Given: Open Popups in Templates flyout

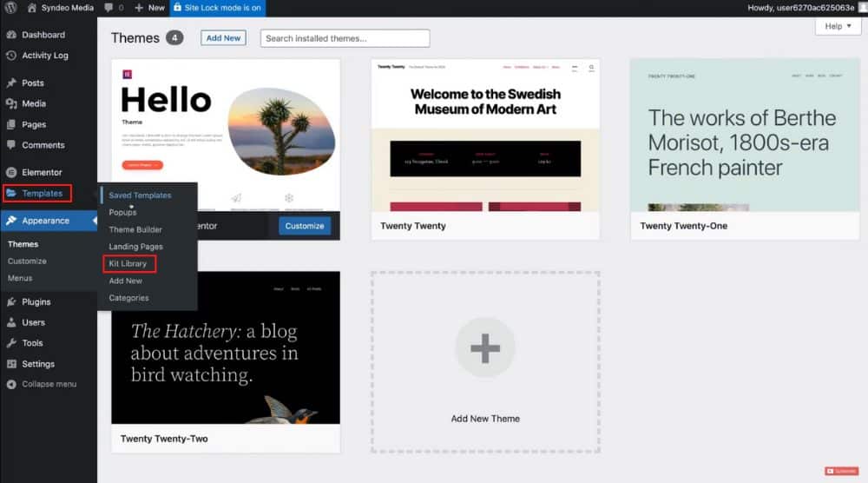Looking at the screenshot, I should [122, 212].
